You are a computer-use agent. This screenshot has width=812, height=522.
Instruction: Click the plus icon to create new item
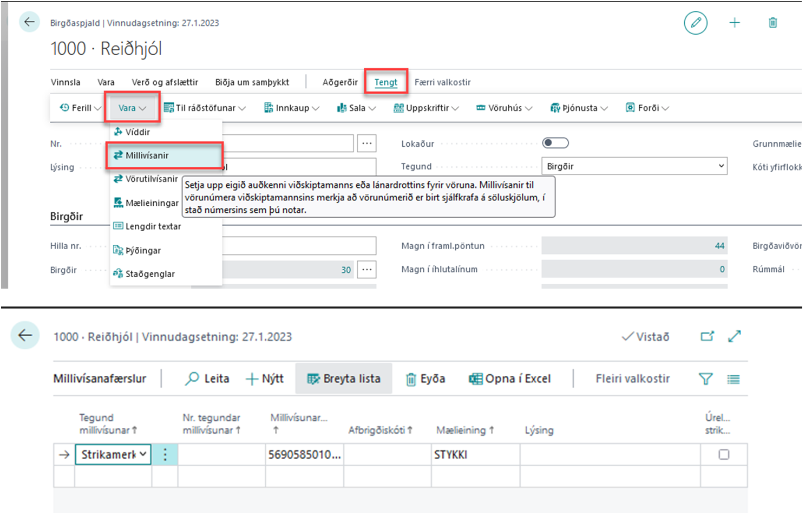735,23
